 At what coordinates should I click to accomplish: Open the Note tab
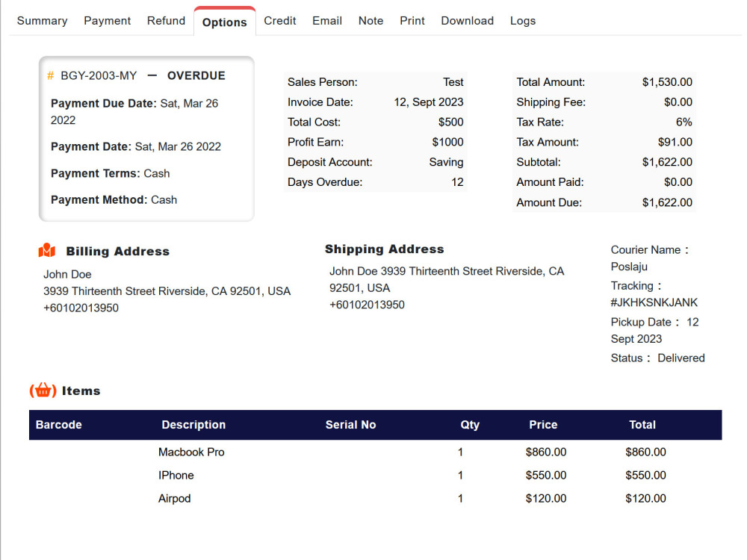[x=371, y=21]
